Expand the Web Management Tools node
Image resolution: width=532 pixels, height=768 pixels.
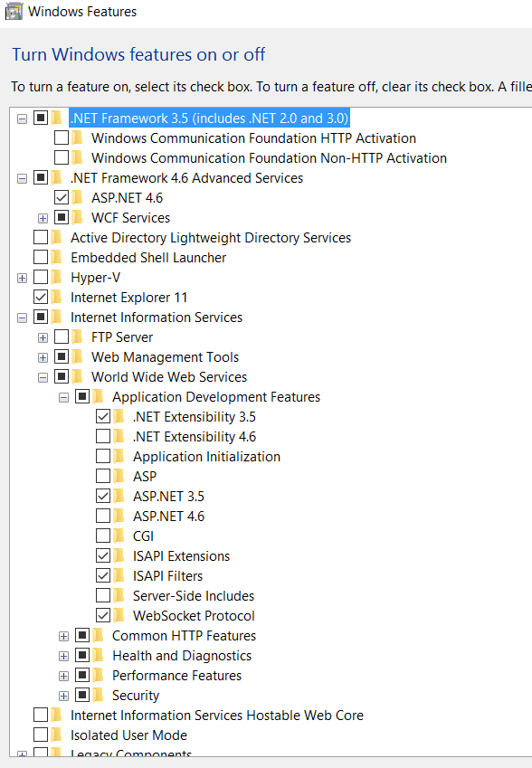(x=43, y=357)
